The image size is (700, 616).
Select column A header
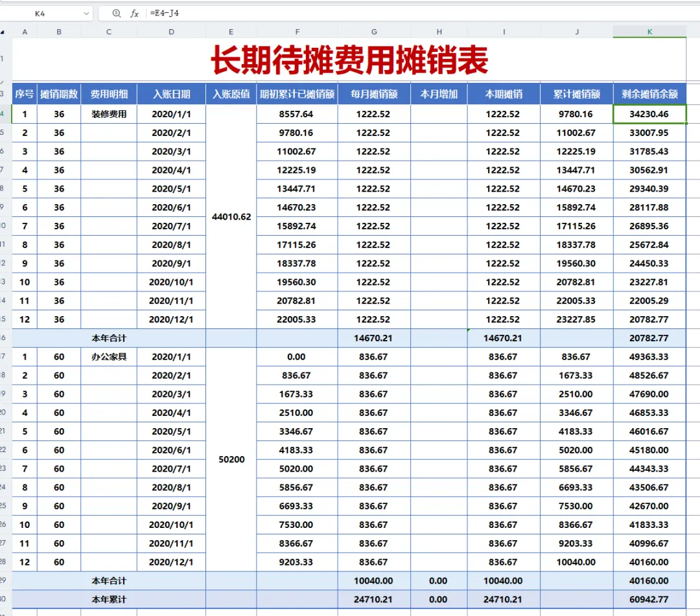(x=25, y=32)
